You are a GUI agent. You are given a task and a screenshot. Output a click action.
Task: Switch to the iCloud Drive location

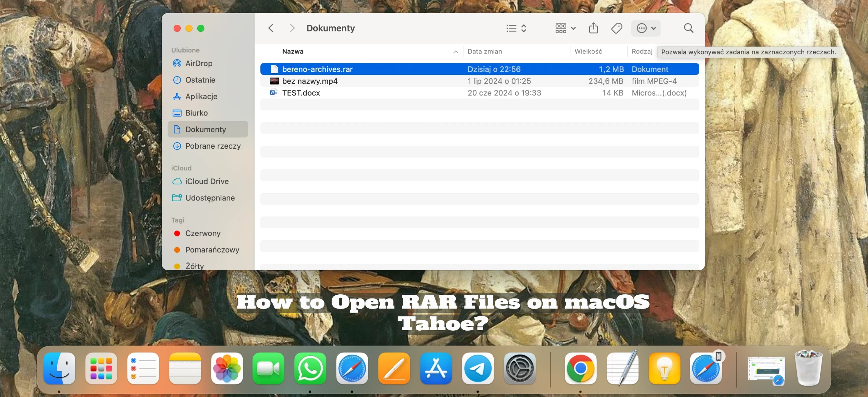(207, 181)
